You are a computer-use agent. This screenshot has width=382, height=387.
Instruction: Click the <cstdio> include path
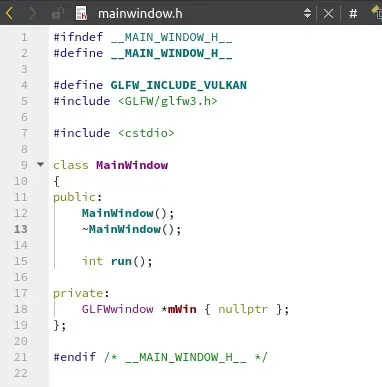click(x=146, y=133)
